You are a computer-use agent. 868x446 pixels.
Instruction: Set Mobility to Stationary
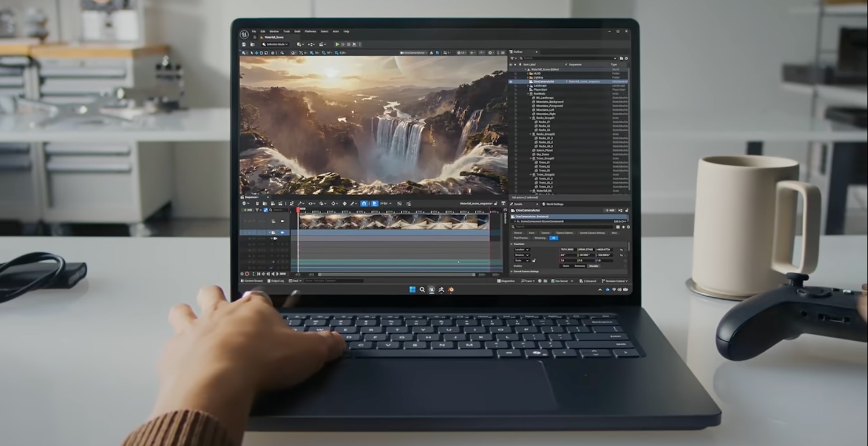580,266
